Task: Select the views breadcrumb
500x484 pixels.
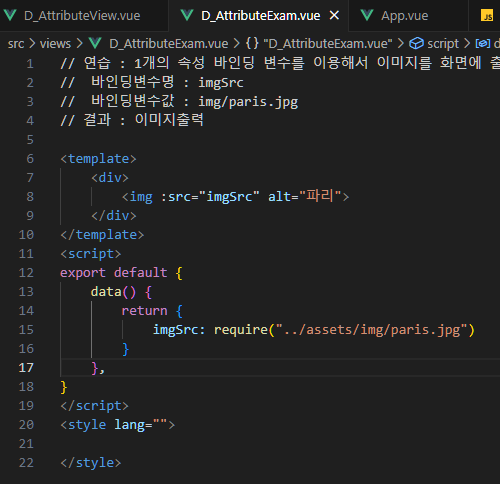Action: [55, 44]
